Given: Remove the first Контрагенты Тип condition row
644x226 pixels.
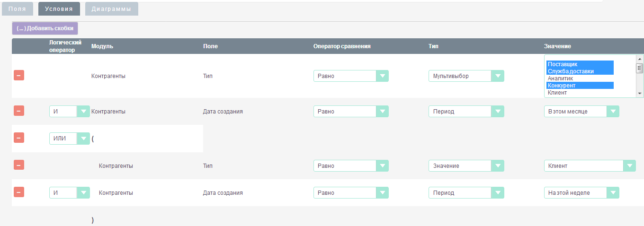Looking at the screenshot, I should tap(19, 75).
